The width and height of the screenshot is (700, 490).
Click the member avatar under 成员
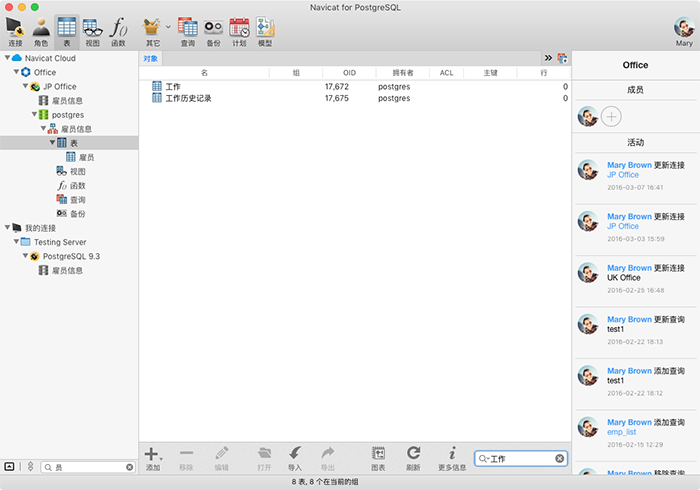point(588,117)
